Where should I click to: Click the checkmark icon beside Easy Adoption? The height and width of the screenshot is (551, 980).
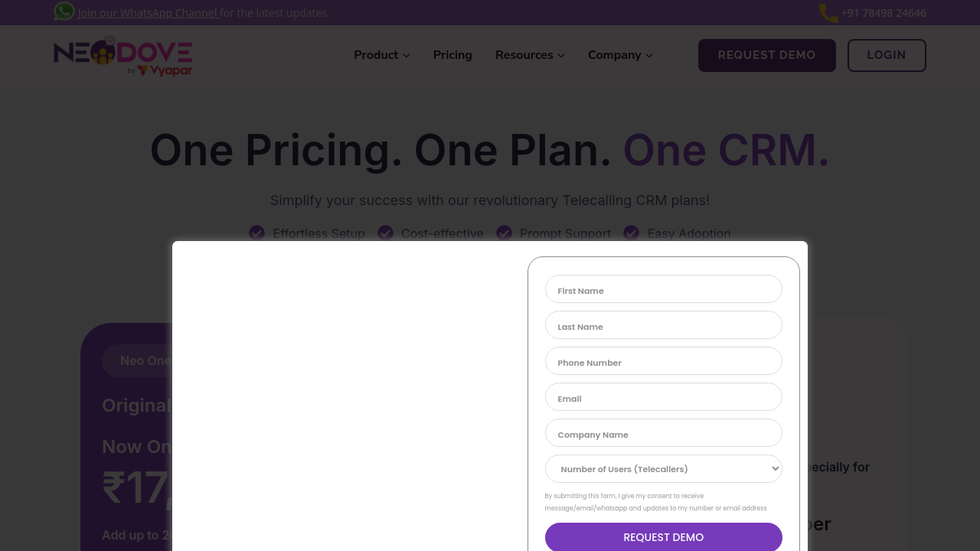632,233
